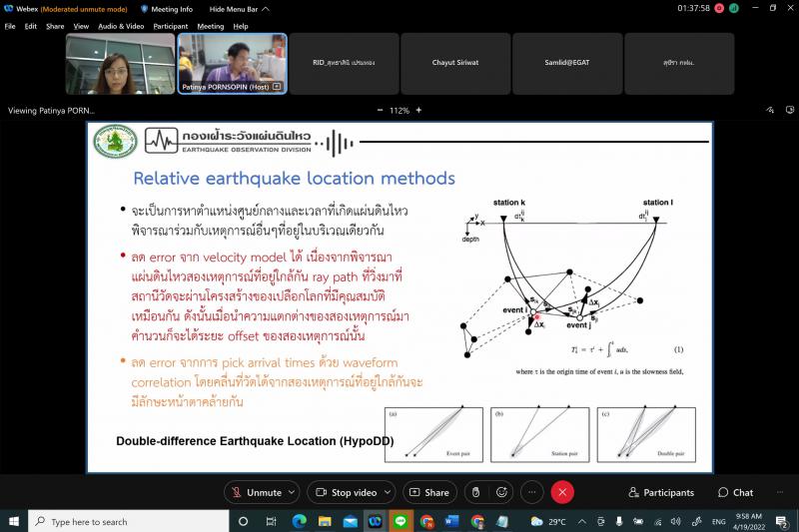Image resolution: width=799 pixels, height=532 pixels.
Task: Show hidden system tray icons
Action: pyautogui.click(x=581, y=521)
